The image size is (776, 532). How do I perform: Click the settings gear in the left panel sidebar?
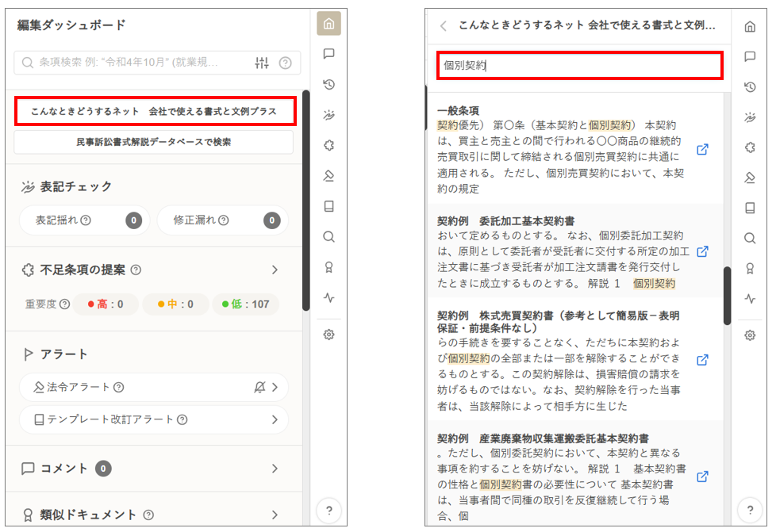(x=328, y=335)
